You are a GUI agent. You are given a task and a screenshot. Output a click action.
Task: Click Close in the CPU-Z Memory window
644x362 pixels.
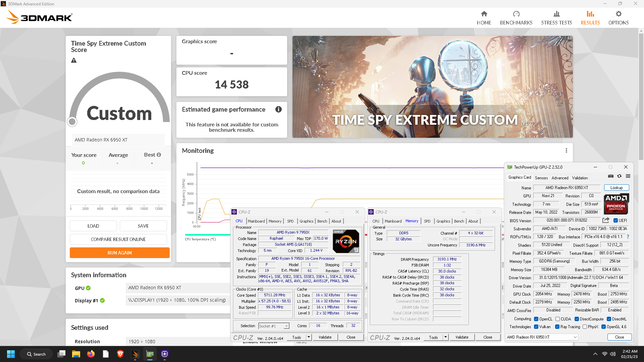click(x=488, y=337)
